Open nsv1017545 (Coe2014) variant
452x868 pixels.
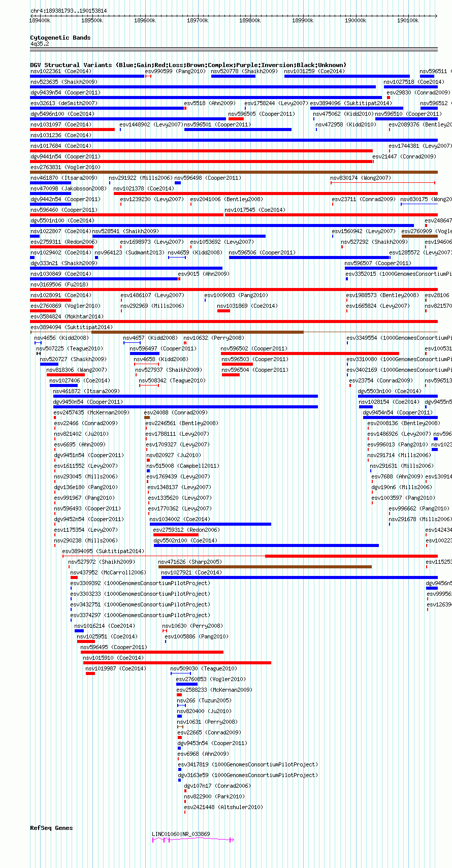[x=254, y=210]
